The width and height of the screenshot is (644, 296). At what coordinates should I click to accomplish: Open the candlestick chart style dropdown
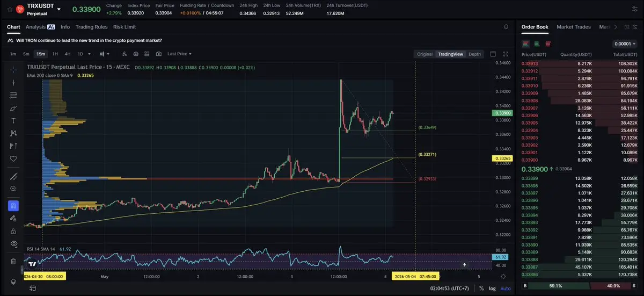(x=105, y=54)
